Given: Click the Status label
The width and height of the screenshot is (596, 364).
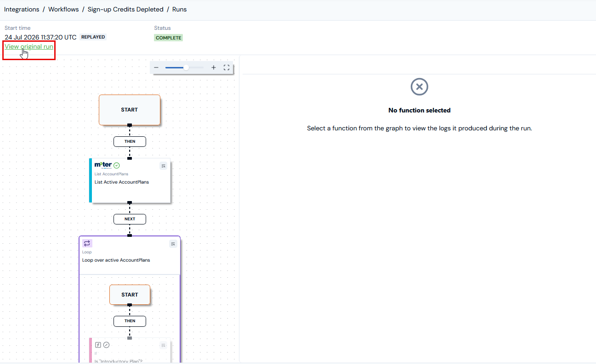Looking at the screenshot, I should point(162,28).
